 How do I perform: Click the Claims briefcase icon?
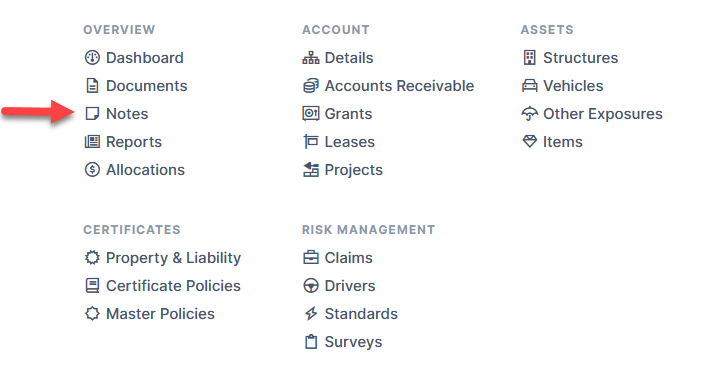311,258
